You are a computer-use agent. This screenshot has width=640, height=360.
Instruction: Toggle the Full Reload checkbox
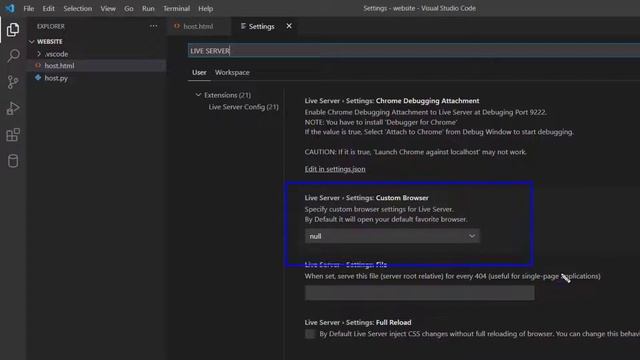[x=310, y=334]
